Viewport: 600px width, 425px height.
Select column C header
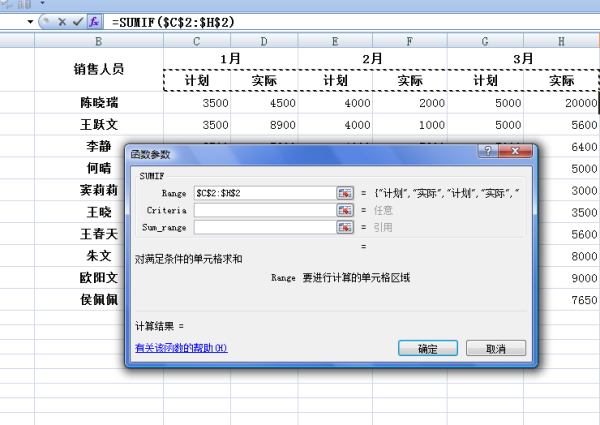pyautogui.click(x=197, y=41)
